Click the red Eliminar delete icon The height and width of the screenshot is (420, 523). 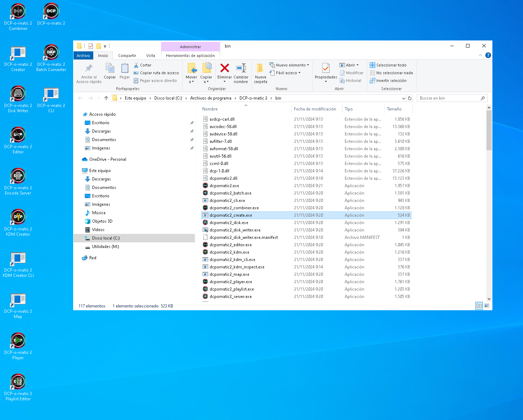[x=224, y=68]
